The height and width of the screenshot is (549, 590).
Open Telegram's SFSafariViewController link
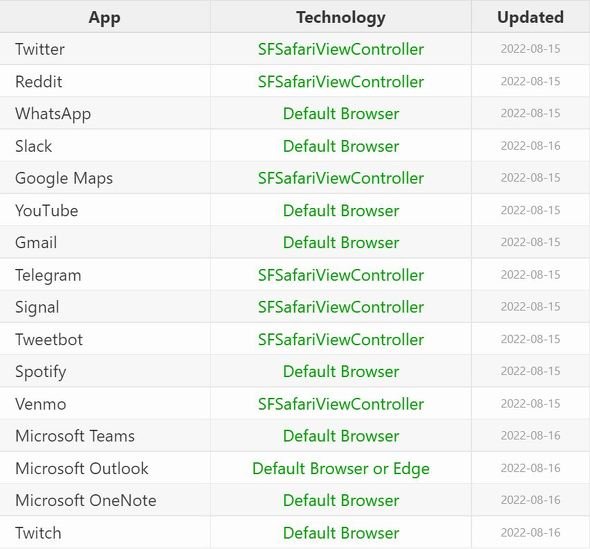pos(341,275)
